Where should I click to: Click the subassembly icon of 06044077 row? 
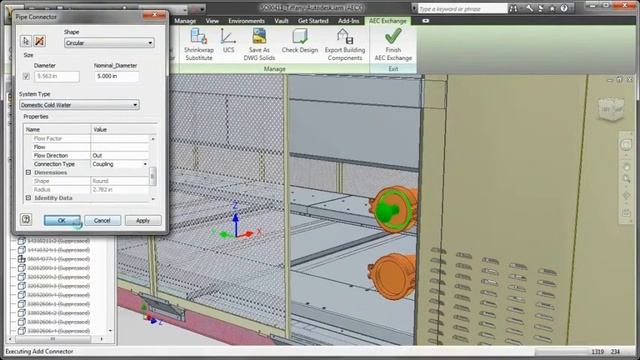22,259
